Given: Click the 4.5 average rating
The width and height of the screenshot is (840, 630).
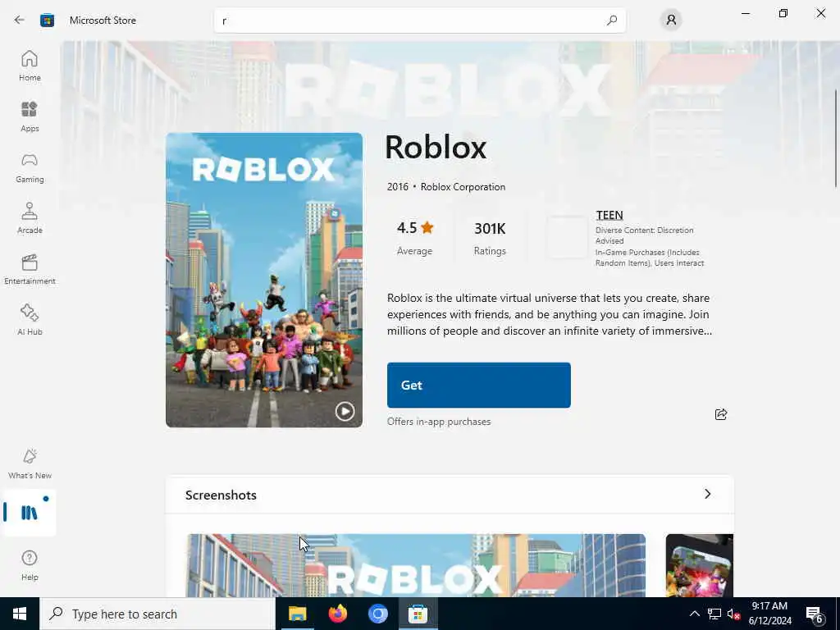Looking at the screenshot, I should click(x=414, y=238).
